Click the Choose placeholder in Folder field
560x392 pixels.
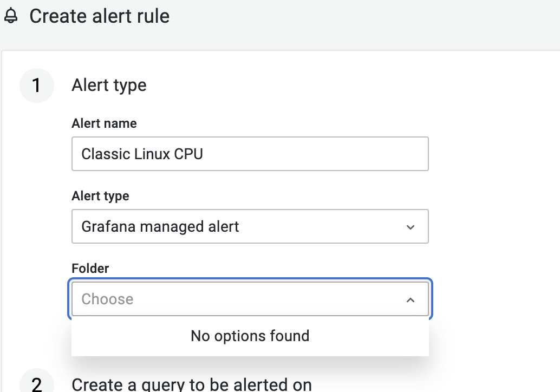(107, 299)
